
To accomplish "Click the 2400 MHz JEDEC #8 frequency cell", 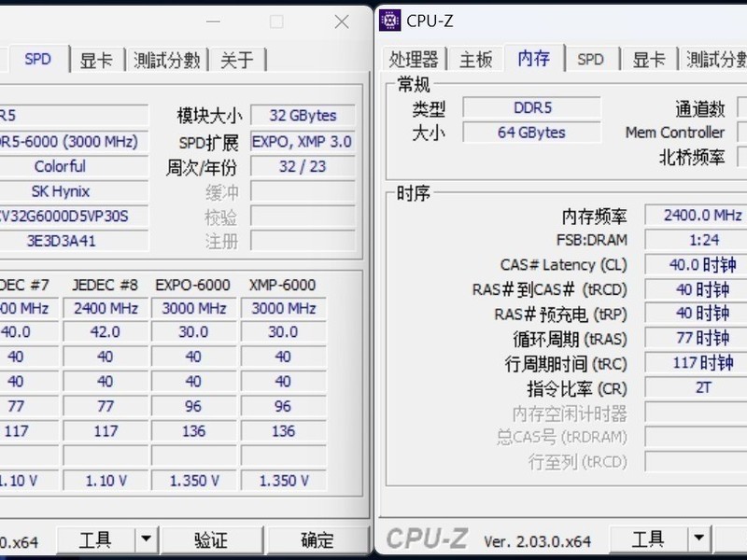I will (x=106, y=308).
